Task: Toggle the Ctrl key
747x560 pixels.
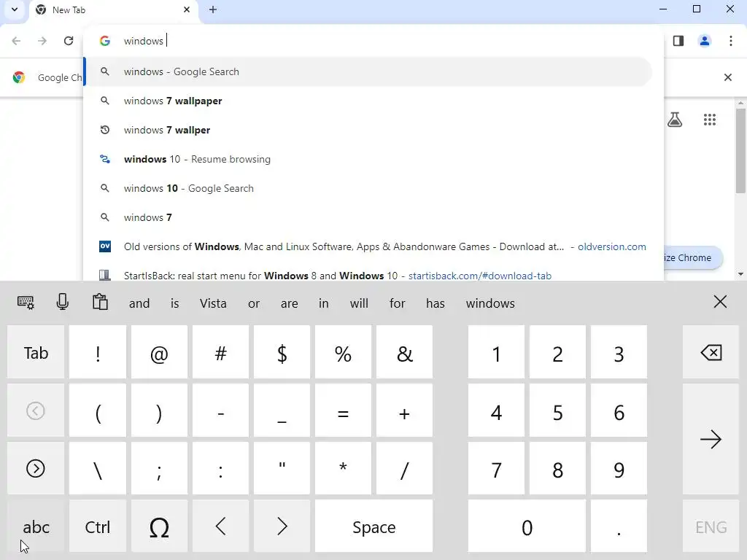Action: tap(98, 526)
